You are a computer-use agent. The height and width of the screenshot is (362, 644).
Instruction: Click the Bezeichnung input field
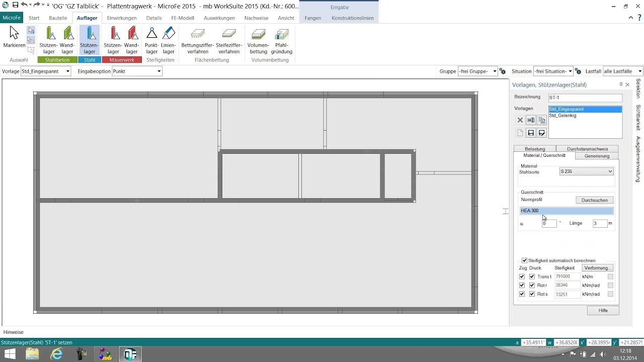(585, 98)
